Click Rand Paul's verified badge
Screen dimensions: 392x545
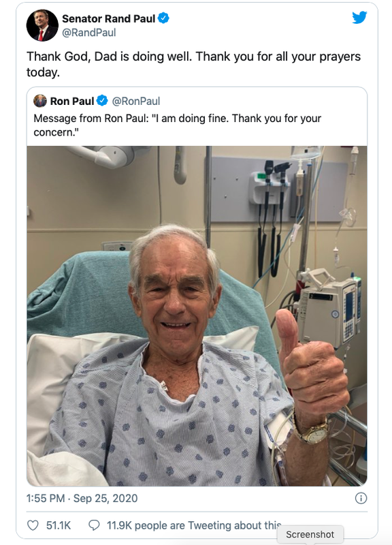tap(163, 18)
